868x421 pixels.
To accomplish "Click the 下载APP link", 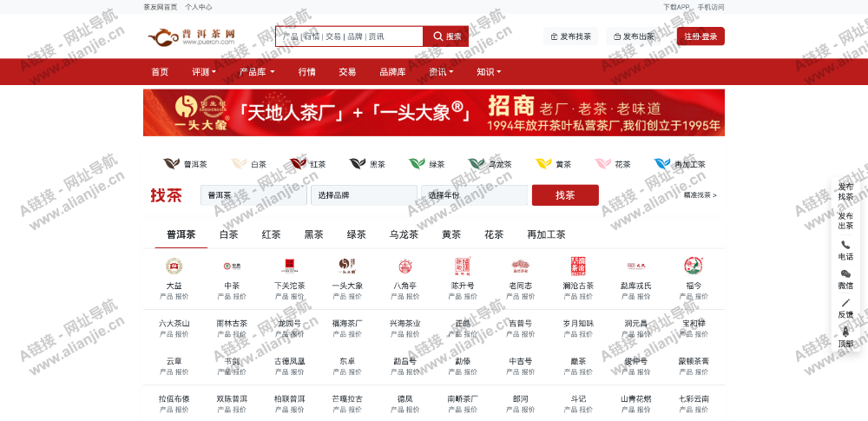I will [676, 7].
